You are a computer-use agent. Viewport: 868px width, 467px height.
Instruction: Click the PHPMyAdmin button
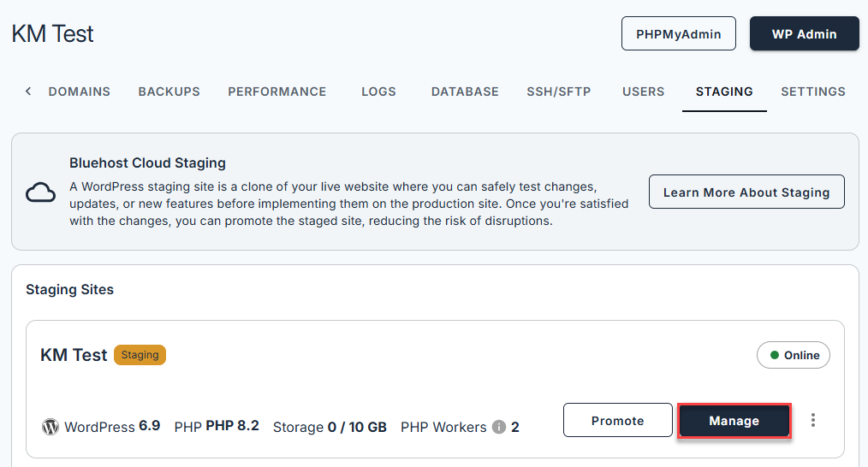(x=678, y=33)
